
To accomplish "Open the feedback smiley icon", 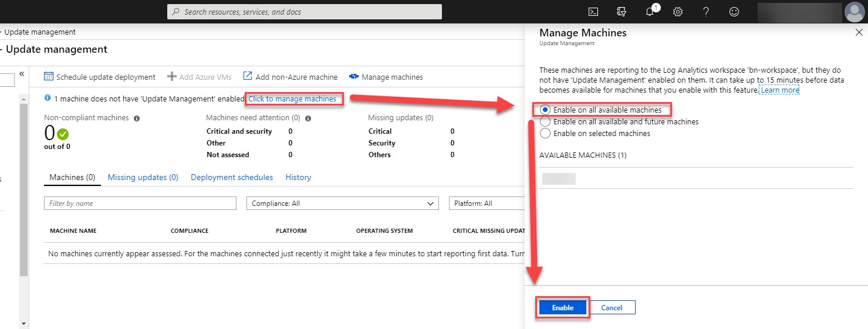I will click(x=734, y=12).
